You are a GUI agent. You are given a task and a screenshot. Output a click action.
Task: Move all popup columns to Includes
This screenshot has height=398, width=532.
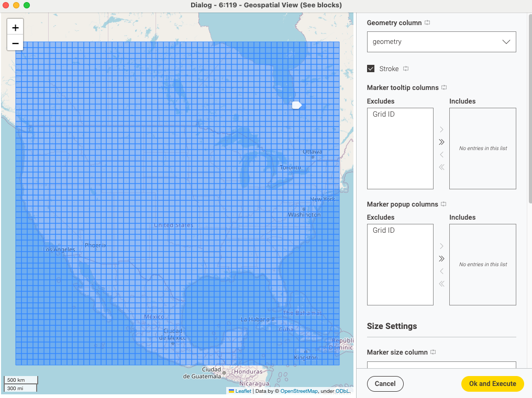pos(441,259)
